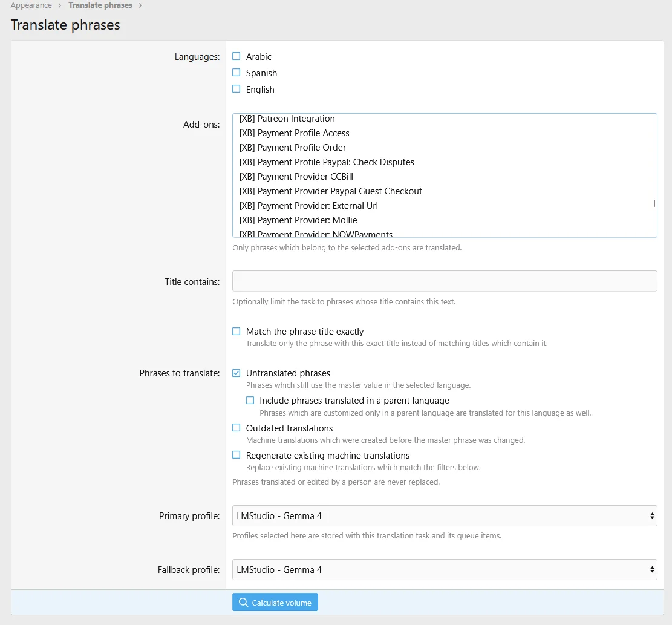Open the Primary profile dropdown

pyautogui.click(x=445, y=515)
